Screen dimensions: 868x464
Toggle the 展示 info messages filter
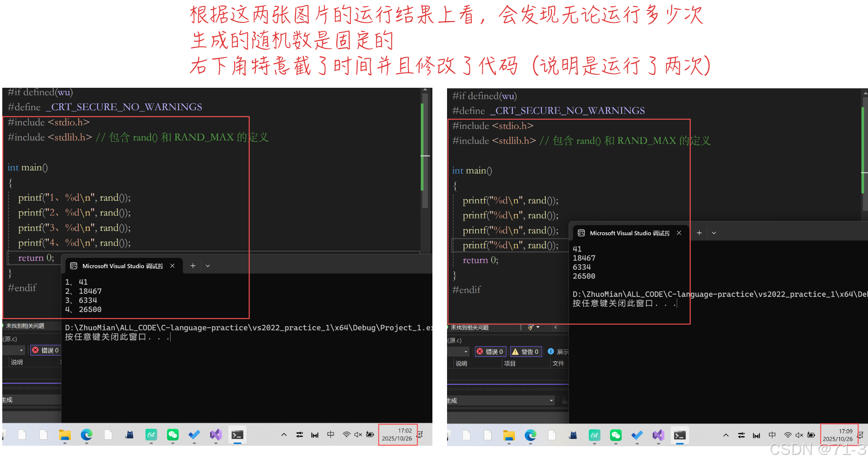(558, 352)
